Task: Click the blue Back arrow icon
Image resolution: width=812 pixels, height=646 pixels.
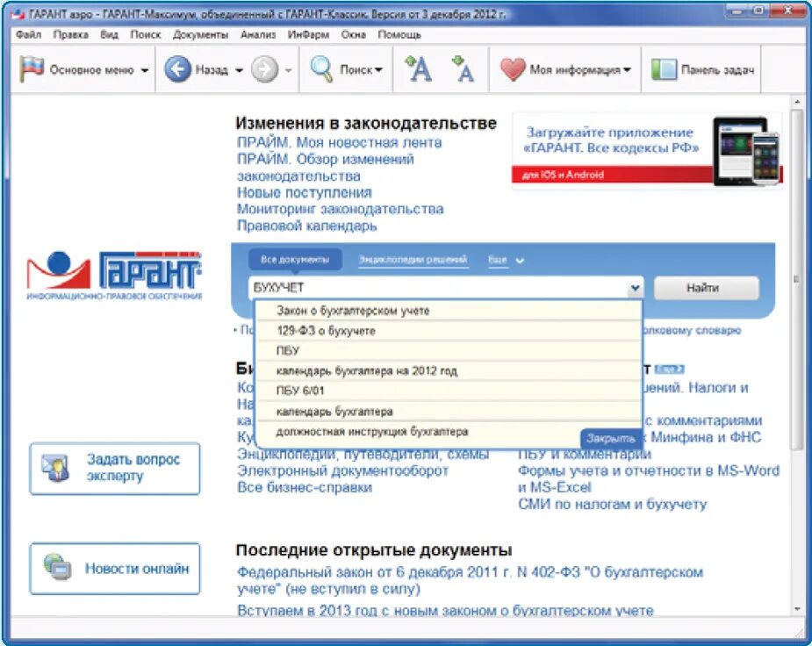Action: [177, 68]
